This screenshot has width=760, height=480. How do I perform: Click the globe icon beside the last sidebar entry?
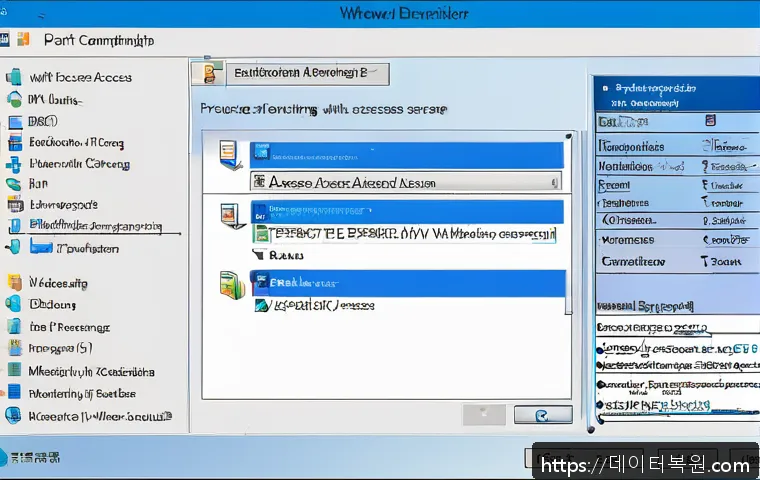13,415
